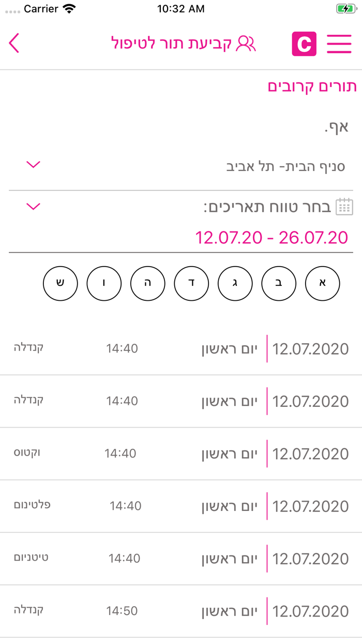Toggle day filter ב (Monday)
The width and height of the screenshot is (362, 644).
pyautogui.click(x=279, y=283)
